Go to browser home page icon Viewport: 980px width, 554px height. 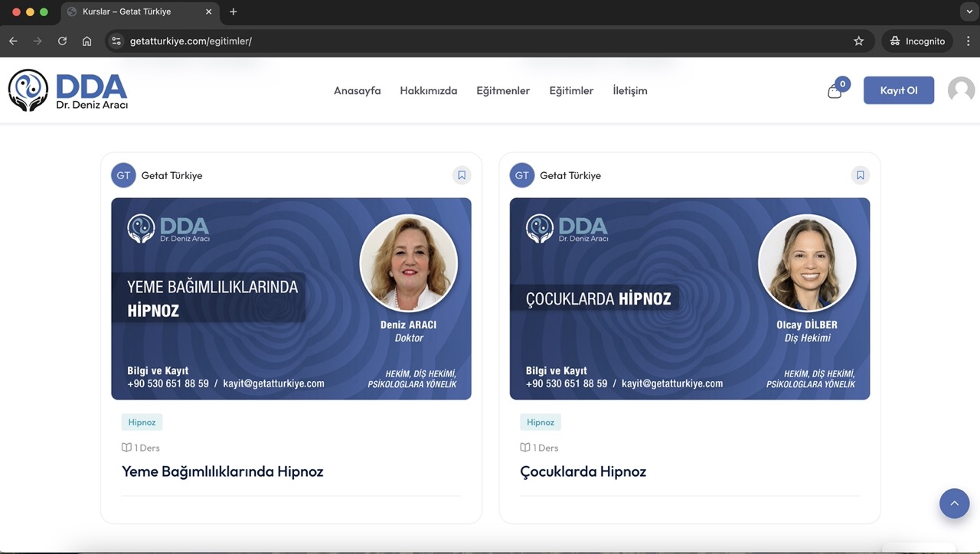coord(87,41)
